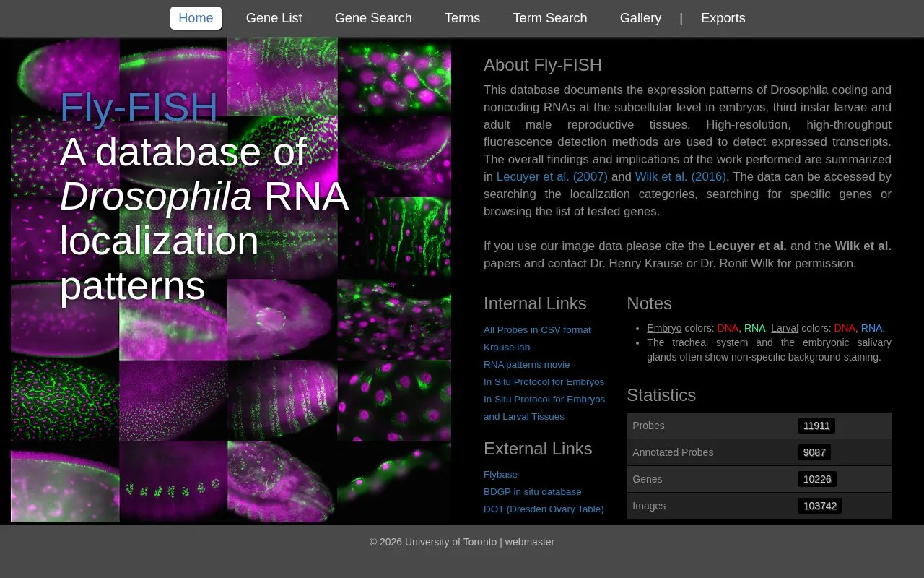
Task: Open BDGP in situ database link
Action: [x=532, y=491]
